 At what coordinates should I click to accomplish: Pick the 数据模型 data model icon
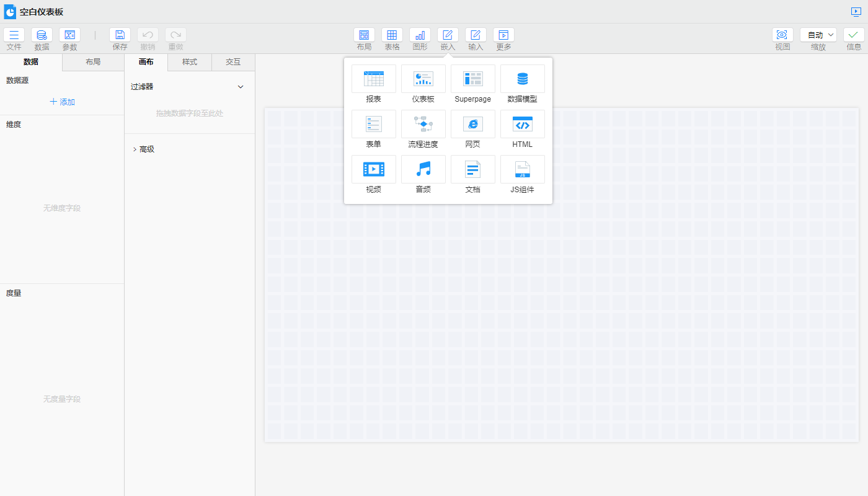522,79
